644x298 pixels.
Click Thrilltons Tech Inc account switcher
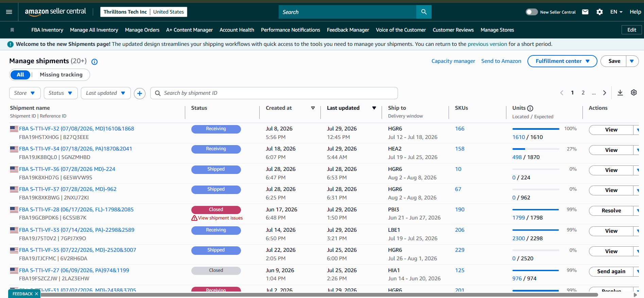tap(144, 12)
